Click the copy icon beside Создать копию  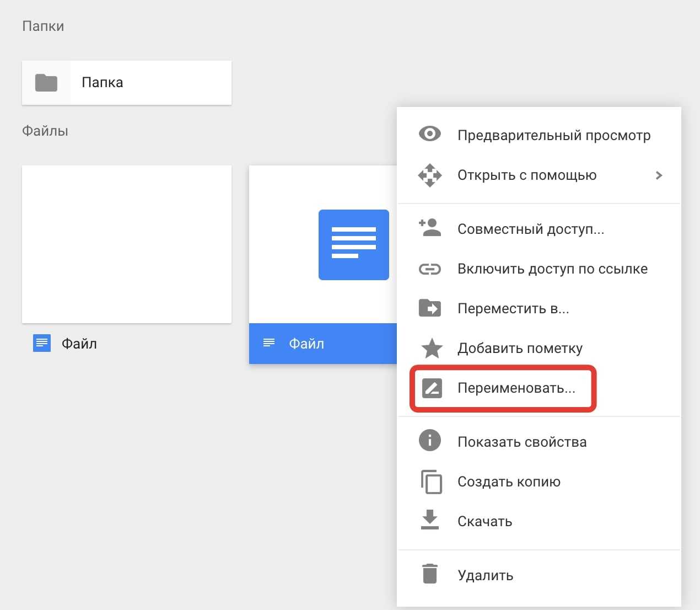point(432,481)
